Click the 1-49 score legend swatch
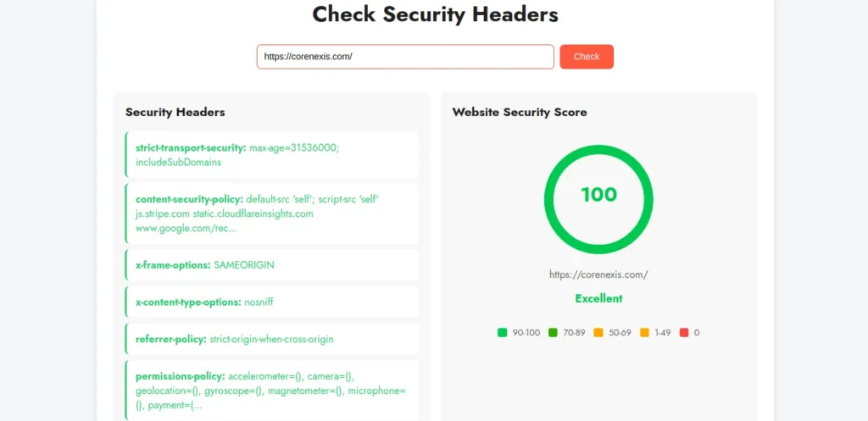 (x=644, y=333)
